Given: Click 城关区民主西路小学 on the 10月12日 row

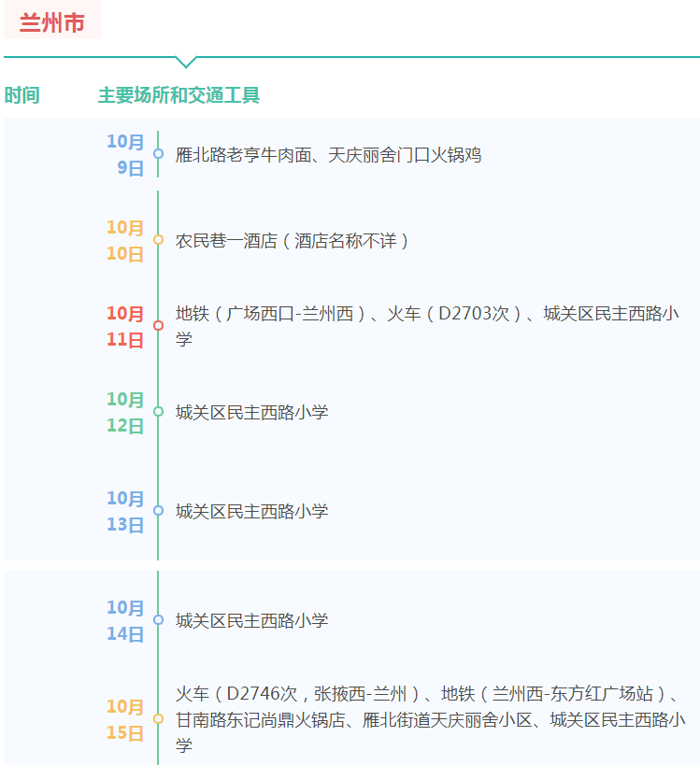Looking at the screenshot, I should pyautogui.click(x=252, y=412).
